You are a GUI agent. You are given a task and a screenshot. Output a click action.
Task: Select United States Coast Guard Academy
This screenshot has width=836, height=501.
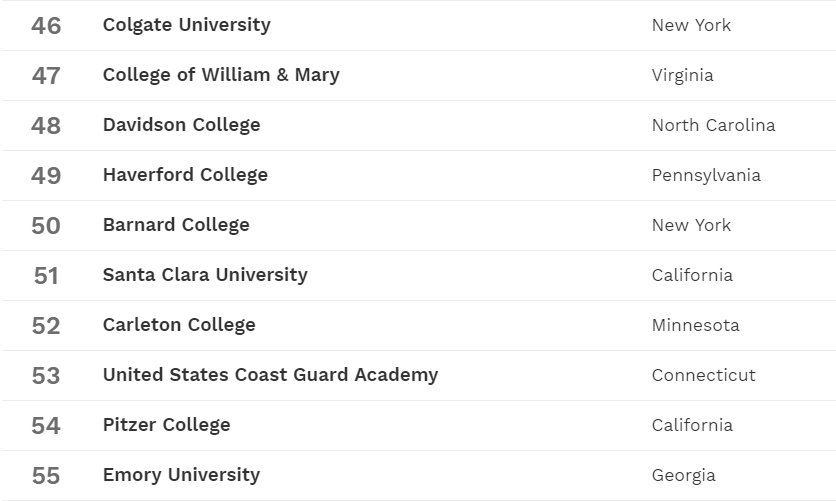pos(270,375)
